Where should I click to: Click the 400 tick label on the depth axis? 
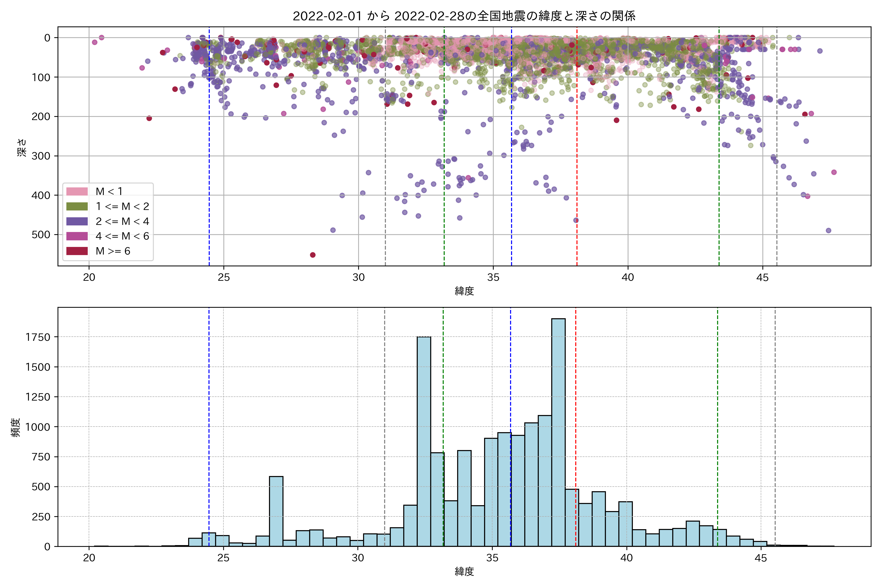(x=40, y=195)
